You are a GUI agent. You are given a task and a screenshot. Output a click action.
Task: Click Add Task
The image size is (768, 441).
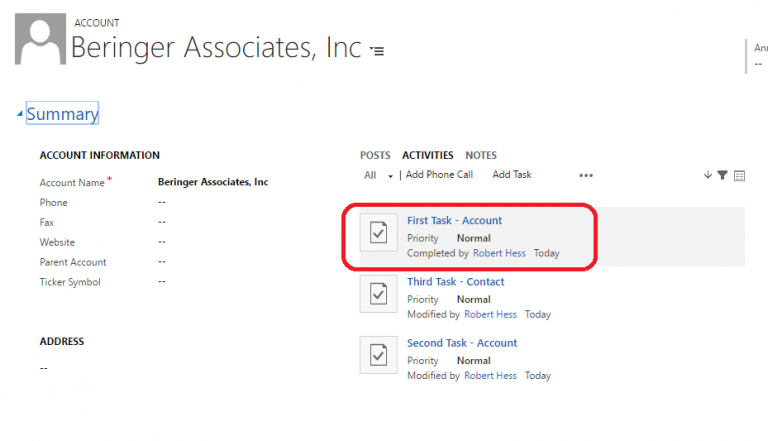coord(512,175)
